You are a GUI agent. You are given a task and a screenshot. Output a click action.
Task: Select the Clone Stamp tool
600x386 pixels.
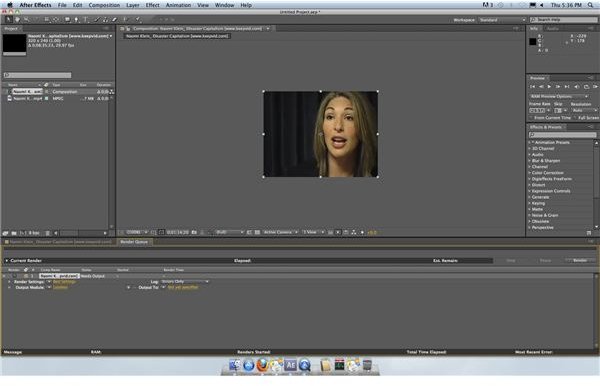click(105, 20)
